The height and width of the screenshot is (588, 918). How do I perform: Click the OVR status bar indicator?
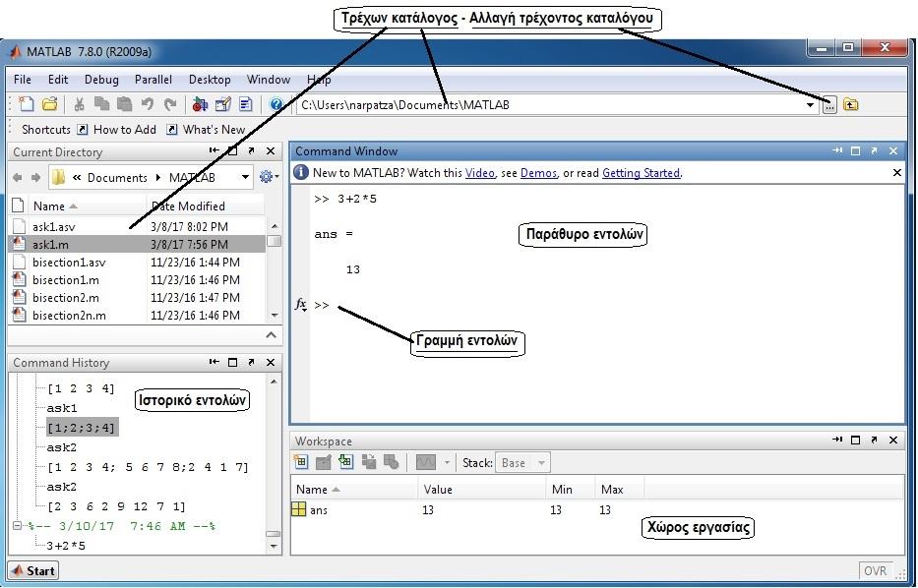click(875, 570)
